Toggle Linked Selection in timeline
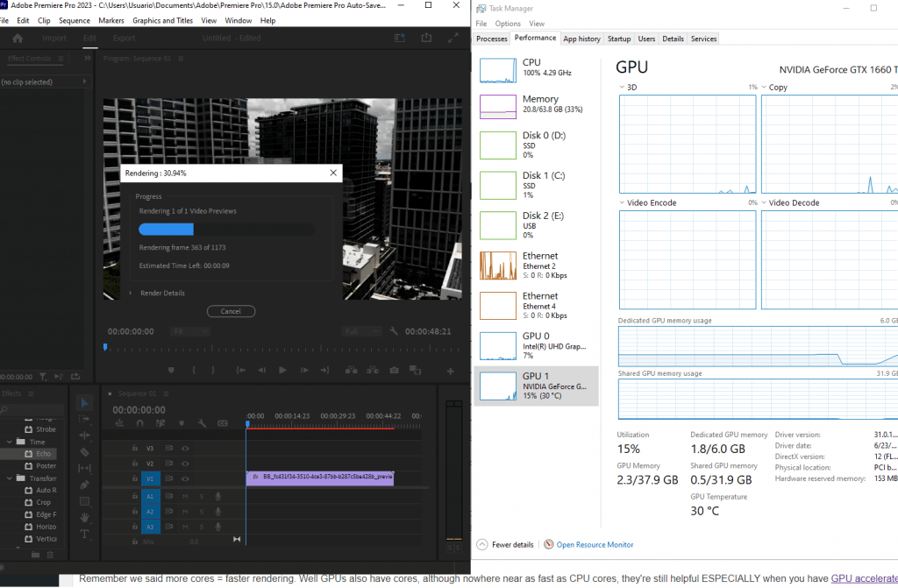The width and height of the screenshot is (898, 588). click(x=160, y=423)
